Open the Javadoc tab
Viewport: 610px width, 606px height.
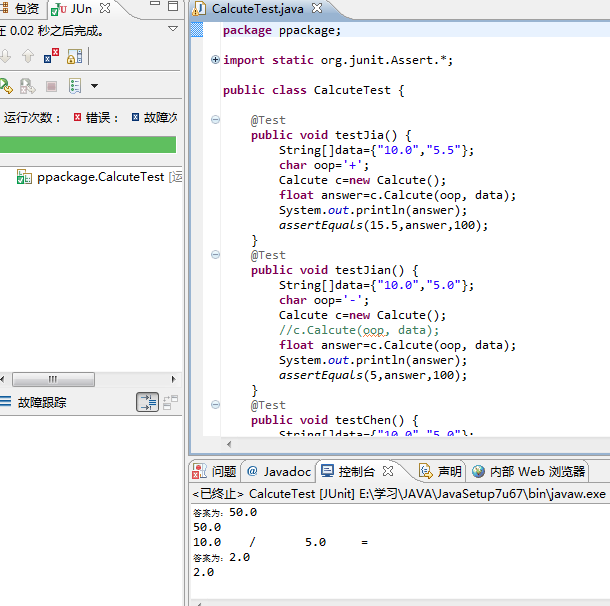click(x=279, y=471)
